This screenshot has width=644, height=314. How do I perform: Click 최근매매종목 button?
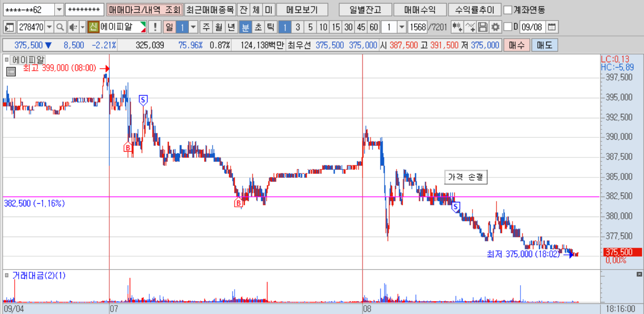(x=210, y=9)
